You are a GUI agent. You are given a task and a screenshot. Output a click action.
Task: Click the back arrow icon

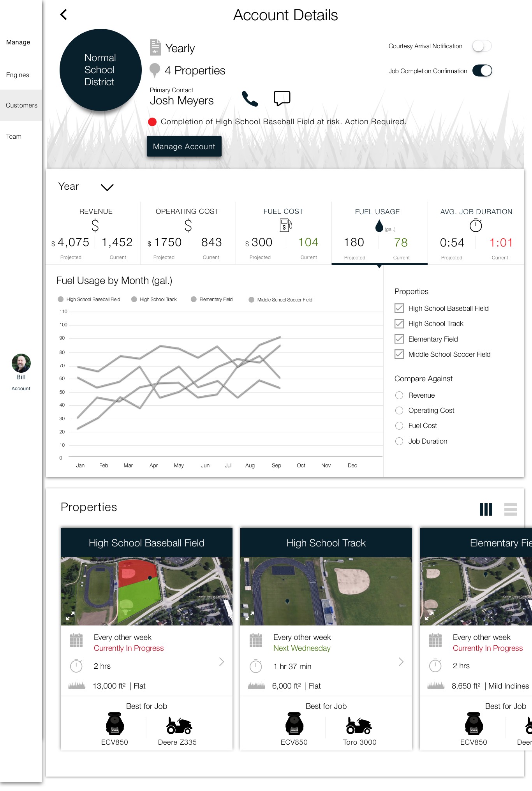[64, 15]
